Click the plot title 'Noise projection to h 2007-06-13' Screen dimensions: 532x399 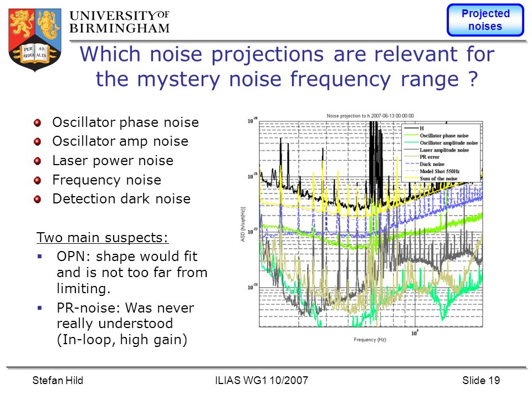[x=370, y=116]
